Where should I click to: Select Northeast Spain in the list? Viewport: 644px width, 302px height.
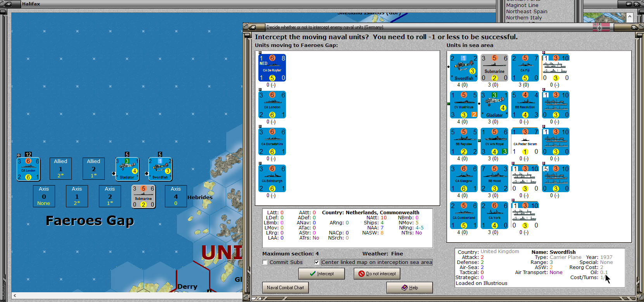tap(526, 12)
